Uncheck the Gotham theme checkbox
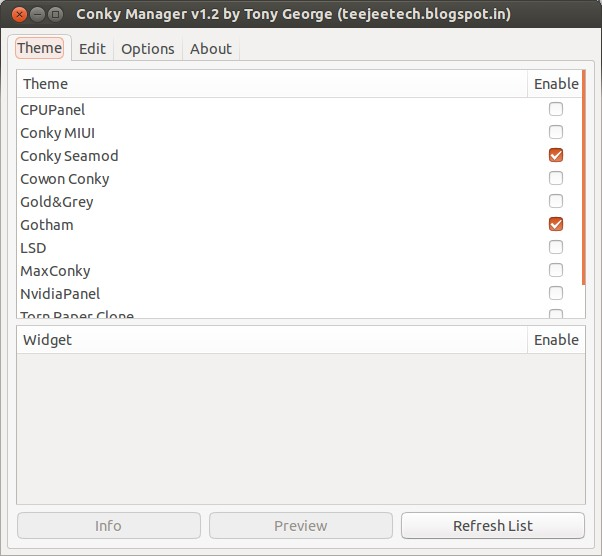This screenshot has height=556, width=602. tap(556, 224)
